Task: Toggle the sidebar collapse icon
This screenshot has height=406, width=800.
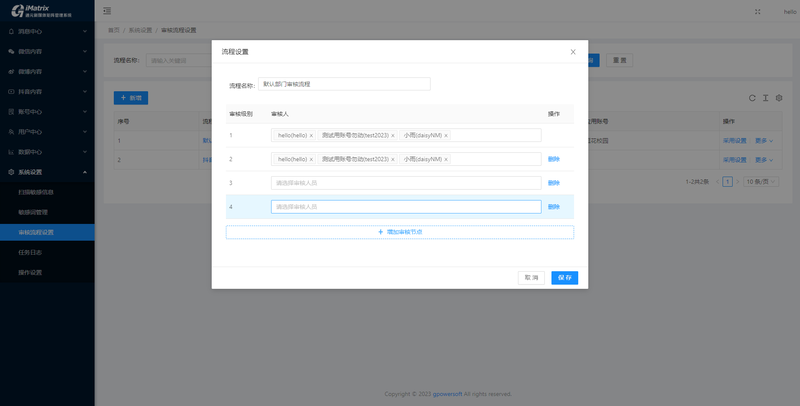Action: click(107, 11)
